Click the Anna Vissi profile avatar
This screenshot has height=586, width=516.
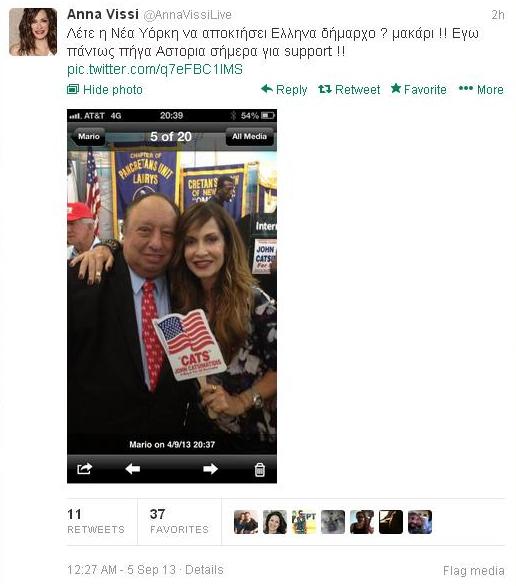(33, 32)
